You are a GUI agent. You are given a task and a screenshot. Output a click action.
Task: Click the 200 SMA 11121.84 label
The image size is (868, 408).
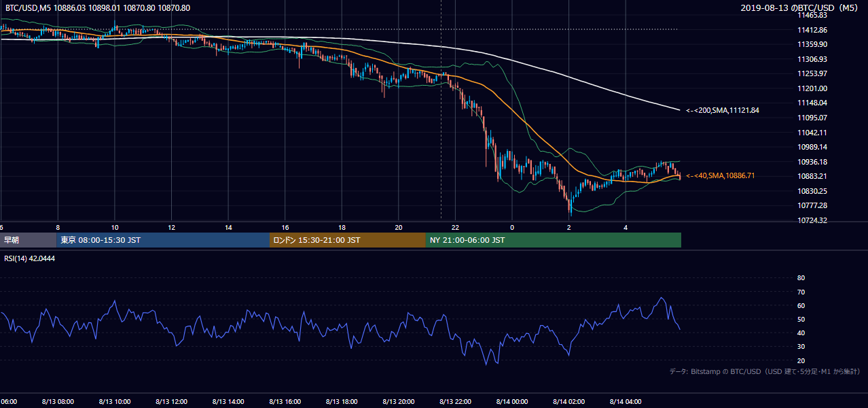(722, 110)
